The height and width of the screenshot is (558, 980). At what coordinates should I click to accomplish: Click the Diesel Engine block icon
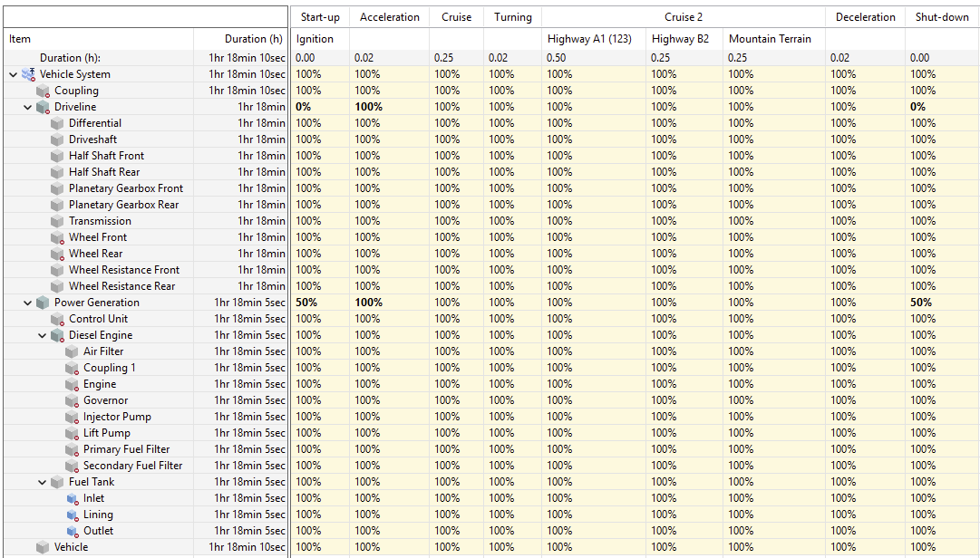pos(57,336)
